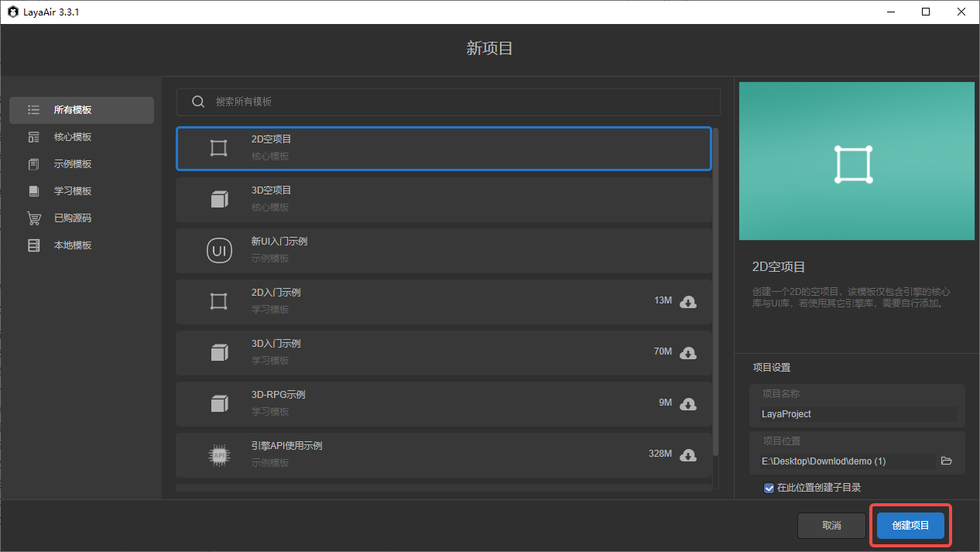Click the template list vertical scrollbar

coord(716,294)
